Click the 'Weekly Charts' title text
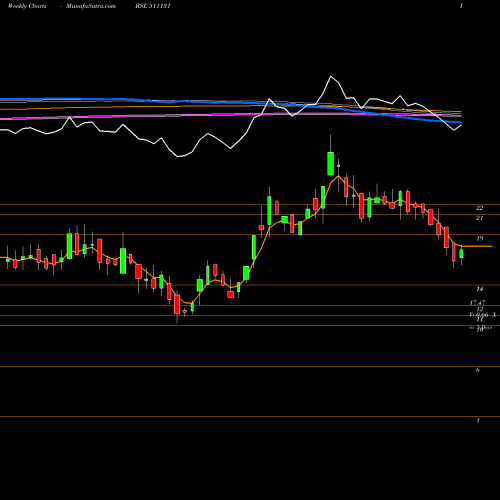 point(27,6)
